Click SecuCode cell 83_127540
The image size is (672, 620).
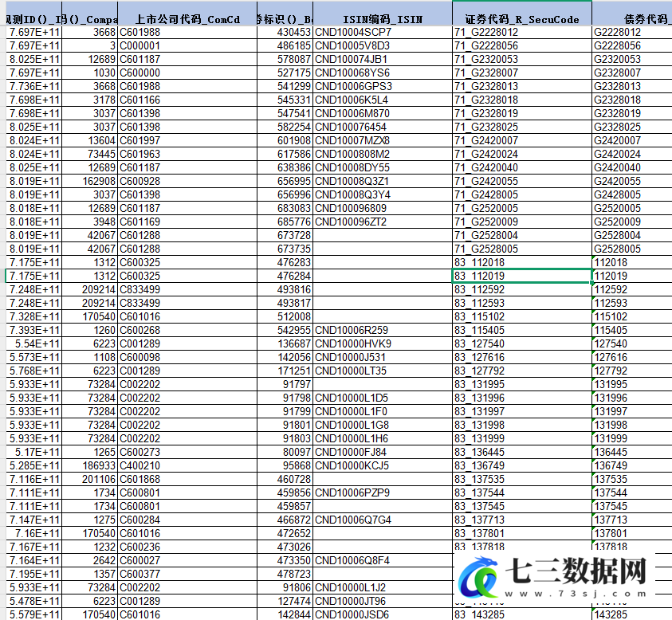pyautogui.click(x=522, y=343)
